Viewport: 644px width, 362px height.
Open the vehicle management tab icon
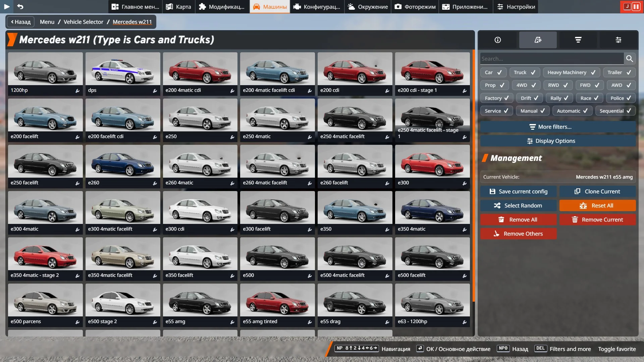[538, 40]
